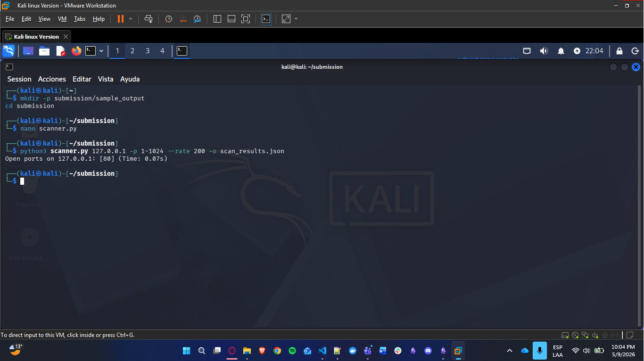Select the running terminal window in Kali panel

[182, 51]
